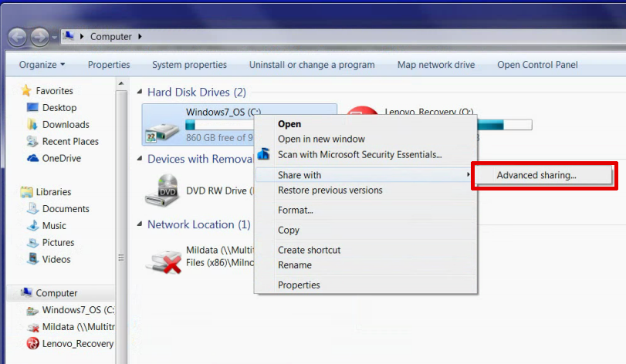
Task: Open OneDrive from the Favorites list
Action: [61, 158]
